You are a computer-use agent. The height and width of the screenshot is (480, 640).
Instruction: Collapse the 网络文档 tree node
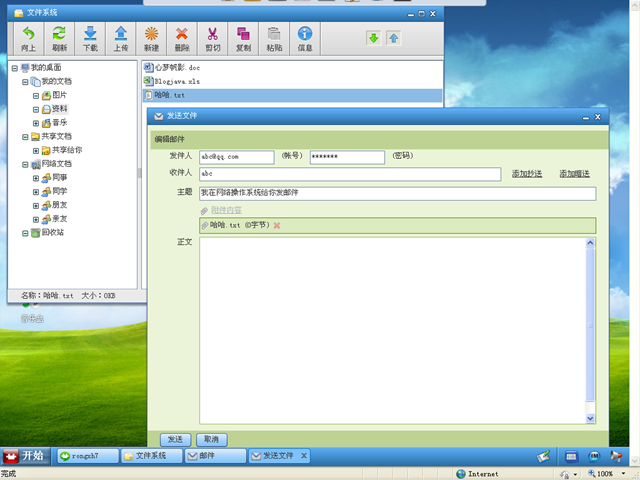tap(25, 164)
